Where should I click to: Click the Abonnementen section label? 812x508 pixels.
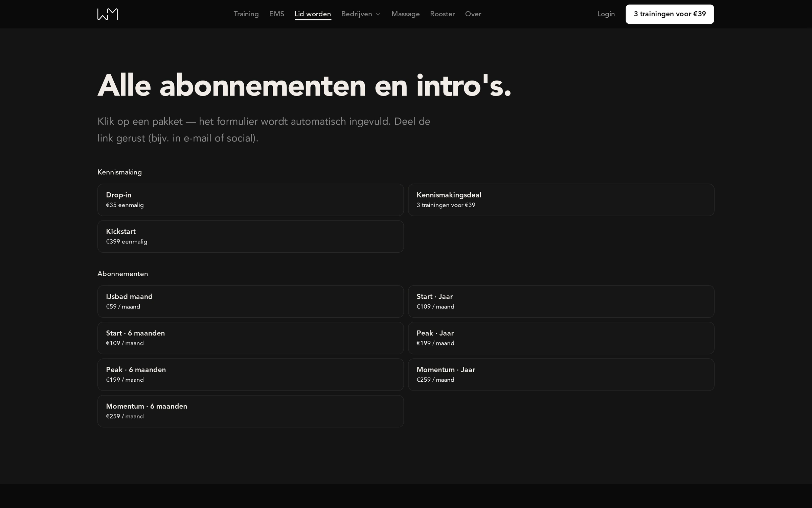click(122, 274)
